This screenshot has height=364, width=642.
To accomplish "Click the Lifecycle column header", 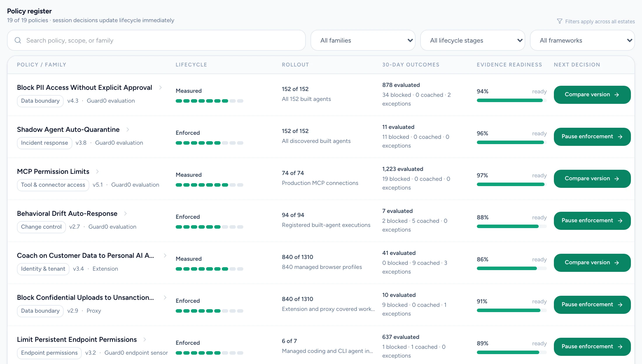I will tap(191, 65).
